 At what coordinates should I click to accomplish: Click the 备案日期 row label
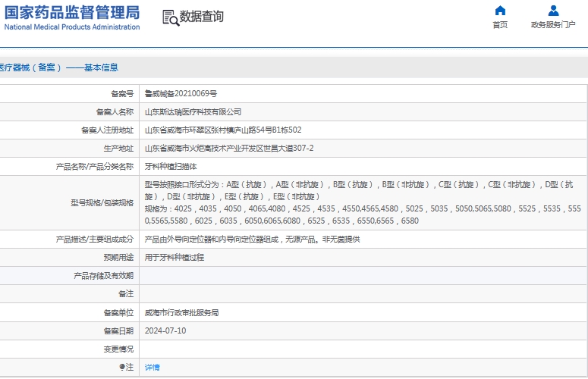click(118, 330)
